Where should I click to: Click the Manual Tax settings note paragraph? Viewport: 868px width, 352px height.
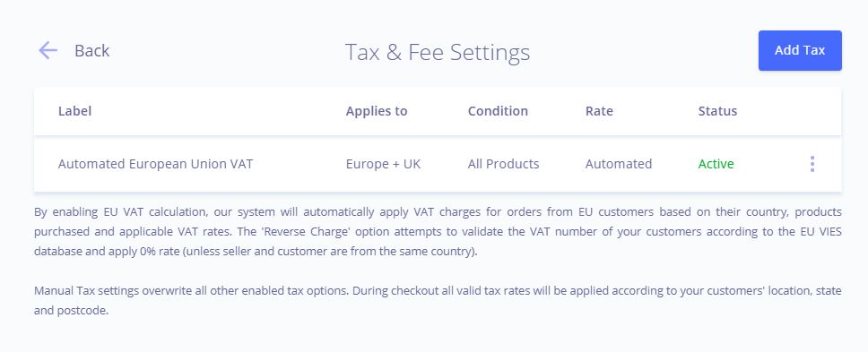438,301
